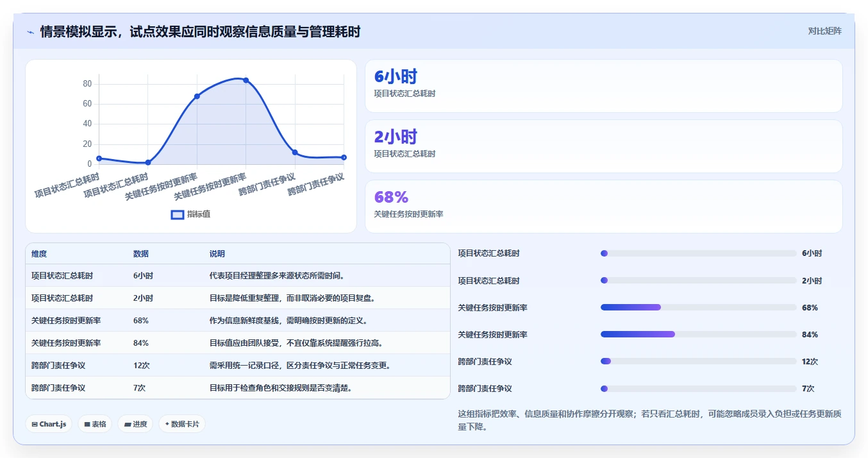Click the 6小时 cell in the table
868x458 pixels.
coord(143,276)
